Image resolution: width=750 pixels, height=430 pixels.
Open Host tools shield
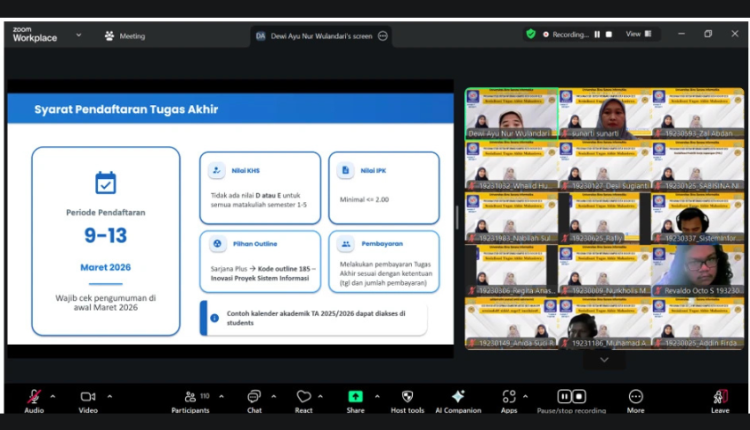[x=407, y=397]
